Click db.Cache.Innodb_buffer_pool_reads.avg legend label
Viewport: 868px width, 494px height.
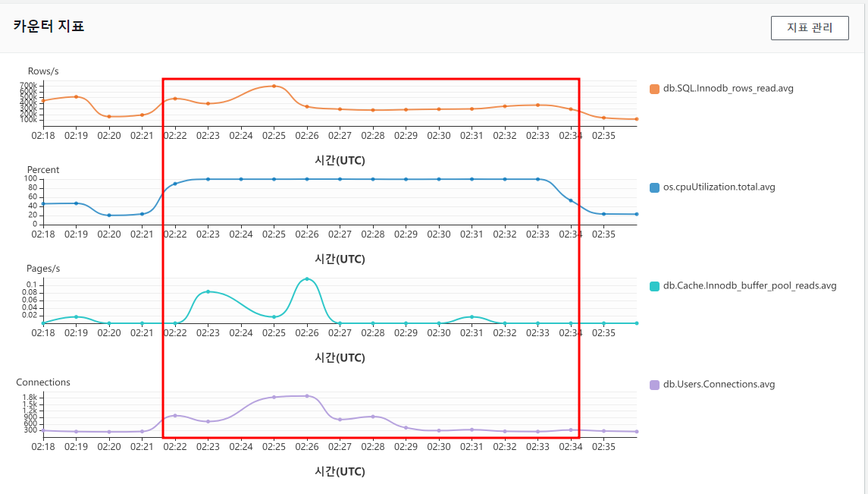750,285
